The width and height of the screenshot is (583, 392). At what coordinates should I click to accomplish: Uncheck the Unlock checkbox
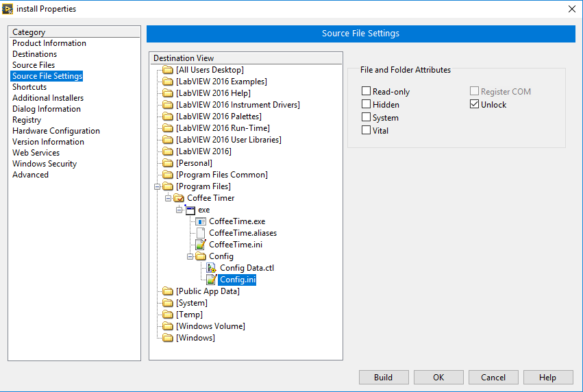[x=475, y=104]
